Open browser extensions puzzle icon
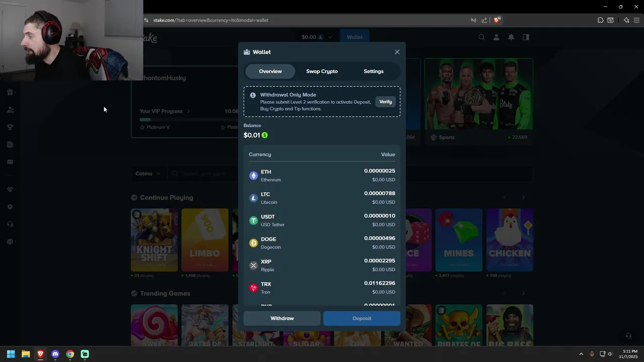 click(x=600, y=20)
